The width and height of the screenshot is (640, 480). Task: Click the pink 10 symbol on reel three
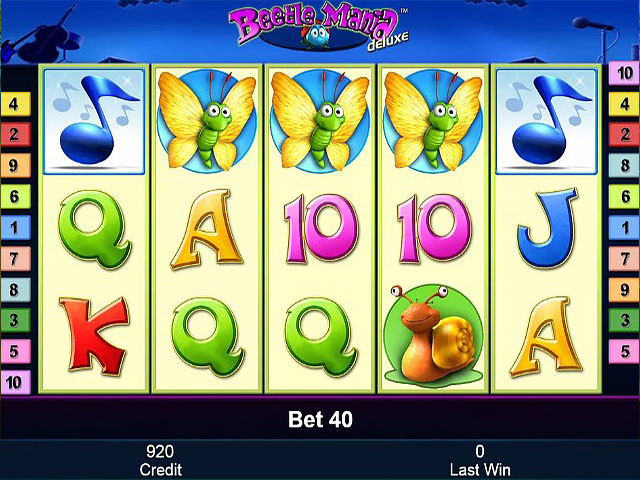click(x=321, y=228)
